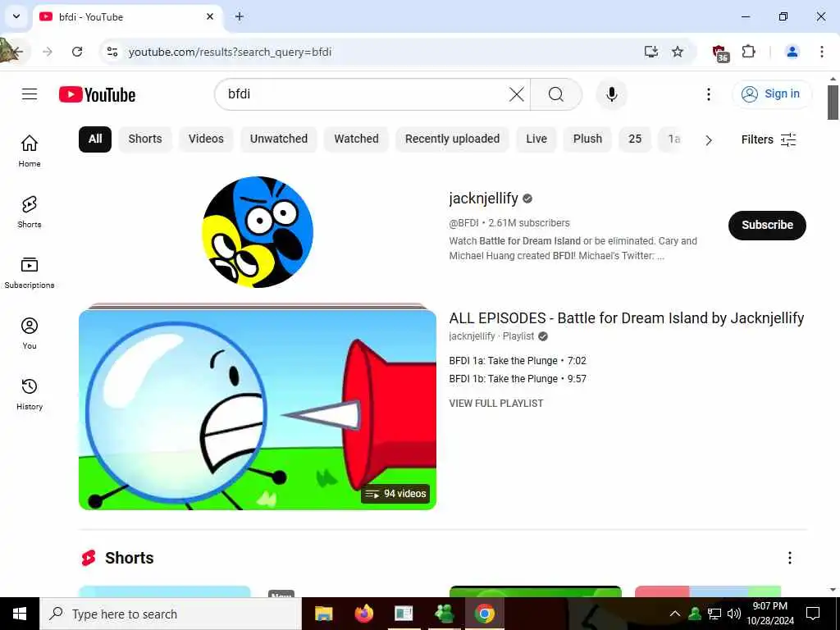Click the magnifier search button

tap(556, 94)
